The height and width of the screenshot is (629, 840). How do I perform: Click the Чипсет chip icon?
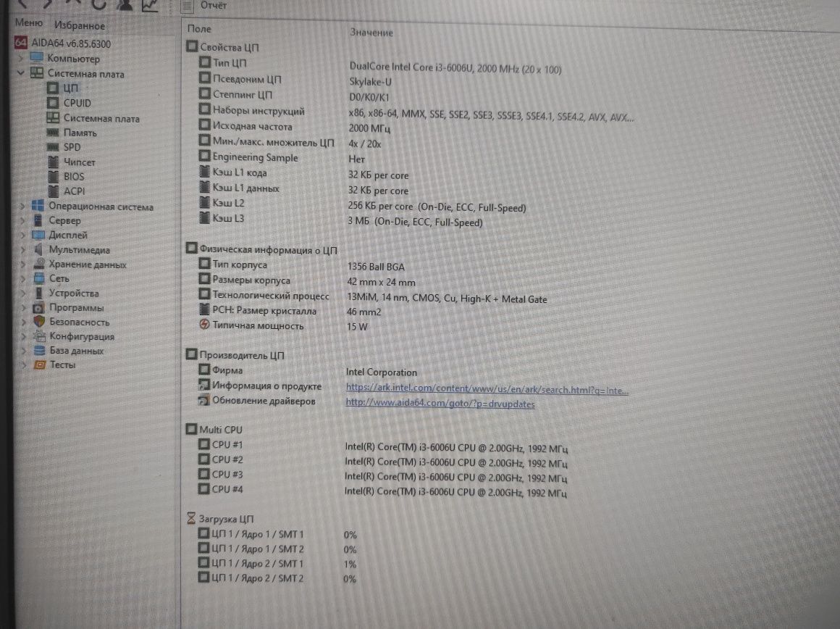click(53, 162)
